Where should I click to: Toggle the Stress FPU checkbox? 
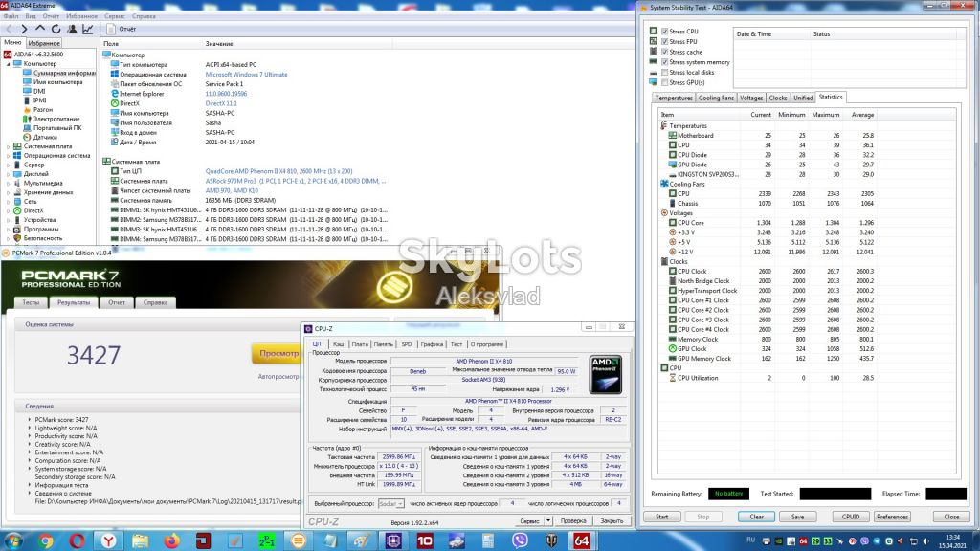pyautogui.click(x=665, y=41)
